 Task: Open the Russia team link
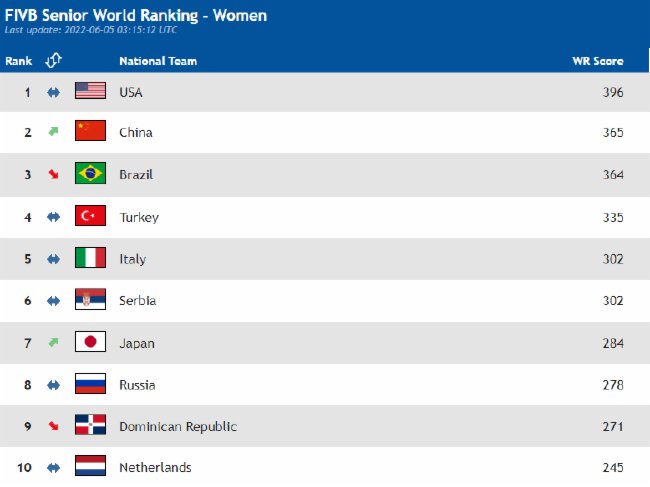[x=137, y=385]
